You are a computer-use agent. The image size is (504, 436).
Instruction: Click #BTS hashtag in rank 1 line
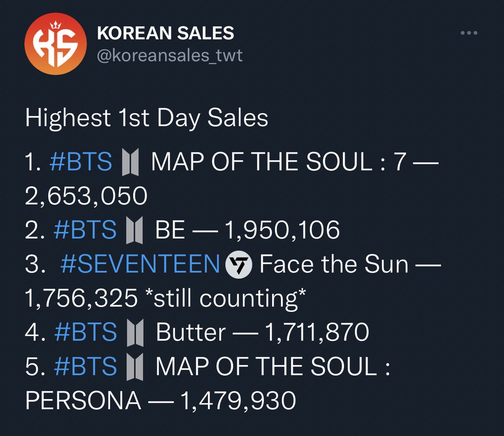pyautogui.click(x=81, y=162)
